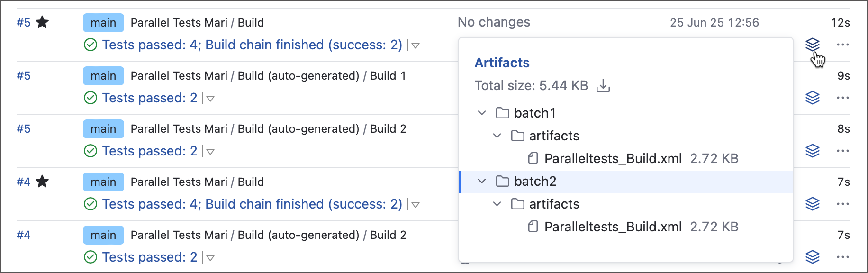Open artifacts for Build 2 auto-generated run
Screen dimensions: 868x273
coord(812,151)
